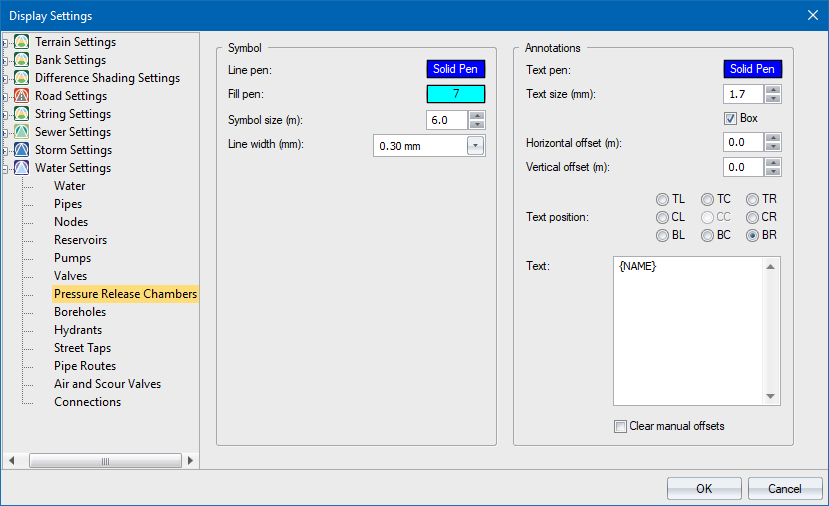The width and height of the screenshot is (829, 506).
Task: Click the Cancel button
Action: [x=785, y=488]
